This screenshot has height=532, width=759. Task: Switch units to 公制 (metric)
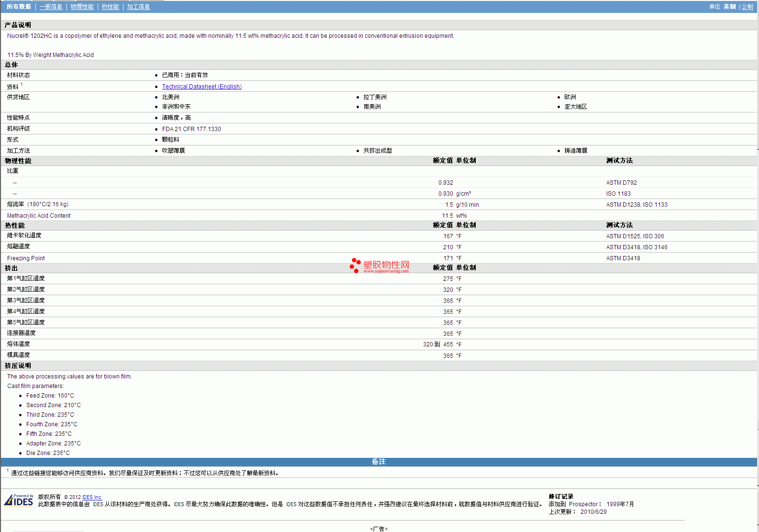point(747,7)
